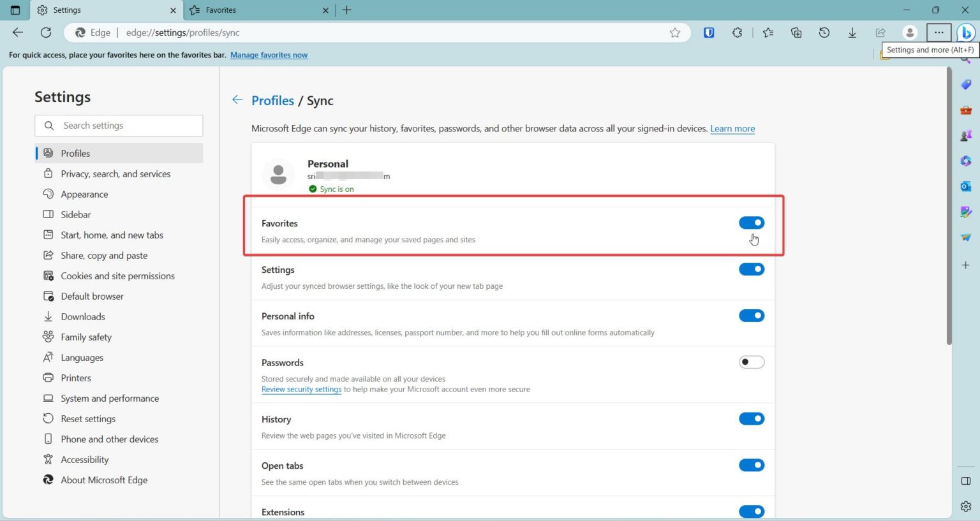
Task: Open the Share icon in toolbar
Action: (x=880, y=33)
